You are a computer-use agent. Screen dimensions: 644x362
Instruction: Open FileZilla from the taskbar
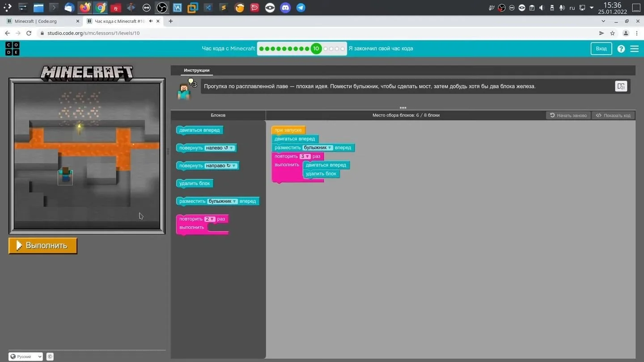click(115, 8)
